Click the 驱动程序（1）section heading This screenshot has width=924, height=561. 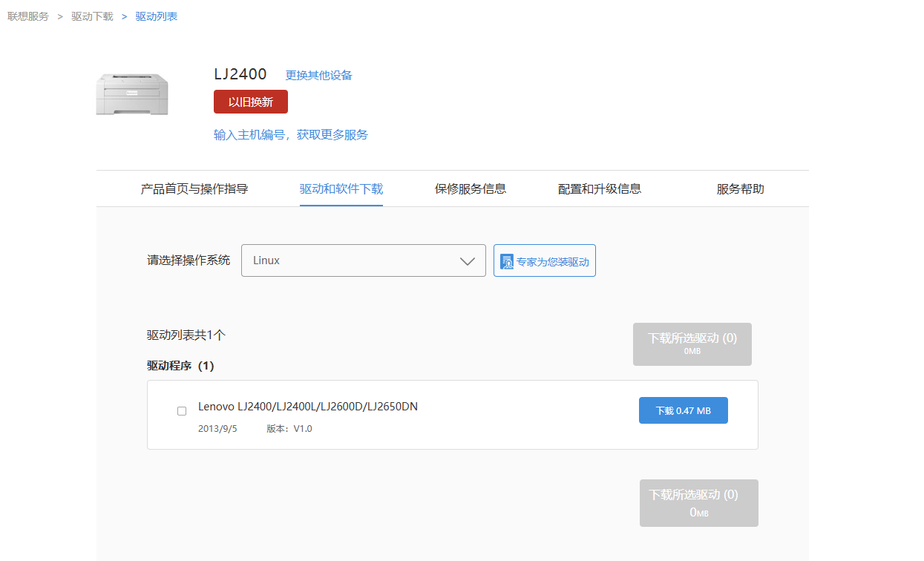(180, 366)
